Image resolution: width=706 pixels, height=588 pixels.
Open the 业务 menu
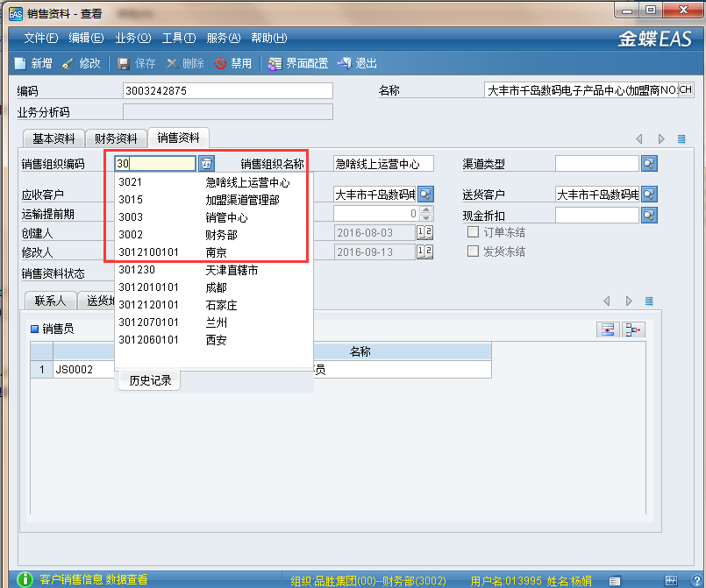132,38
